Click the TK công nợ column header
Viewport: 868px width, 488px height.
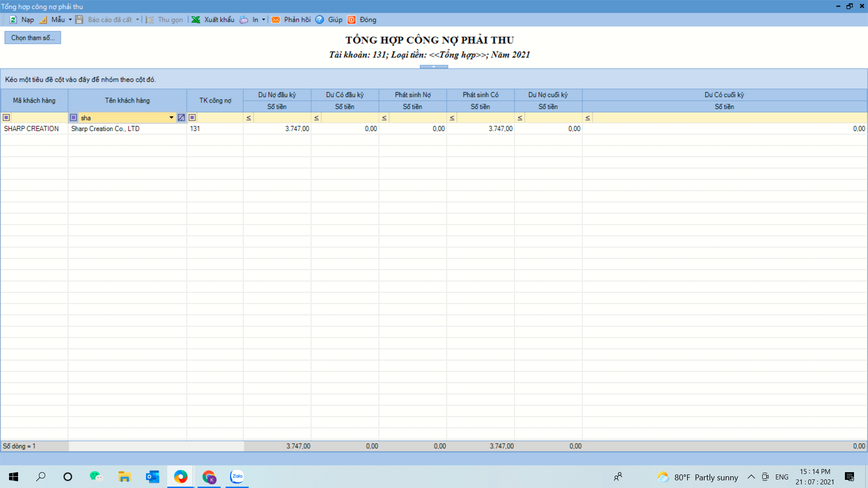215,100
